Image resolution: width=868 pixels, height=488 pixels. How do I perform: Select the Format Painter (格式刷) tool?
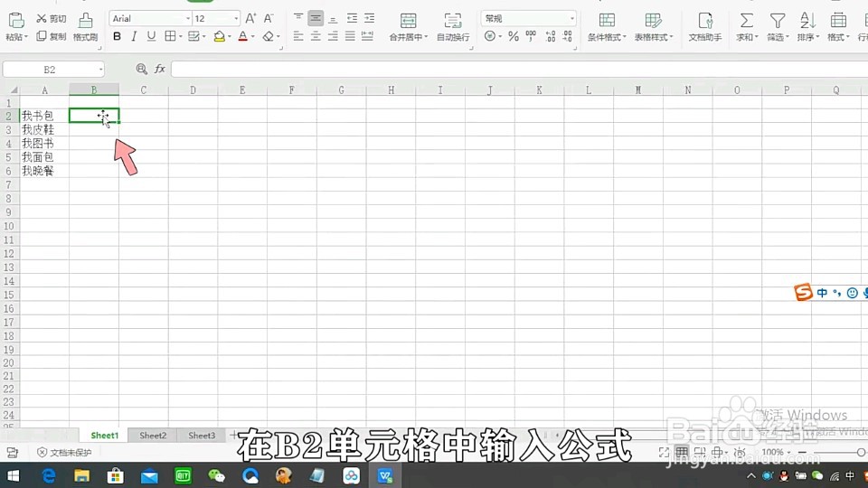(x=85, y=26)
